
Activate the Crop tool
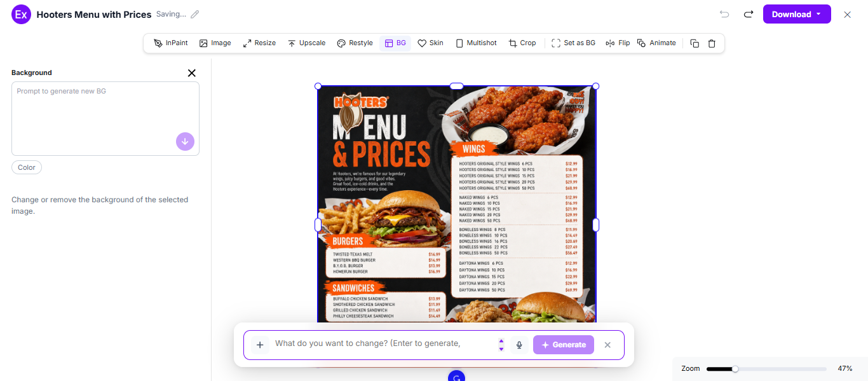[x=522, y=43]
